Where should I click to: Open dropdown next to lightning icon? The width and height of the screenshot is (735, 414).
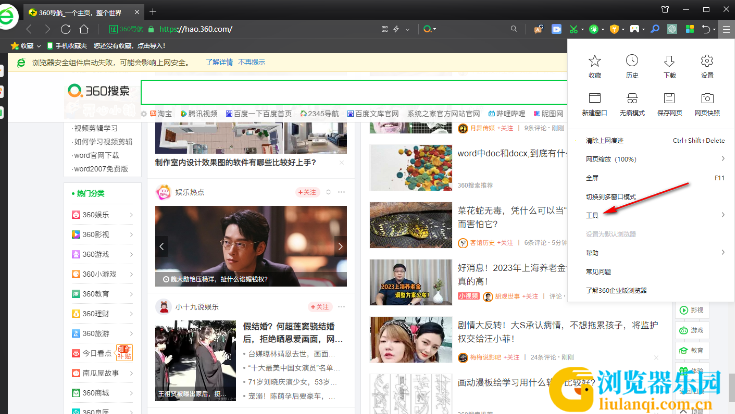pos(407,30)
